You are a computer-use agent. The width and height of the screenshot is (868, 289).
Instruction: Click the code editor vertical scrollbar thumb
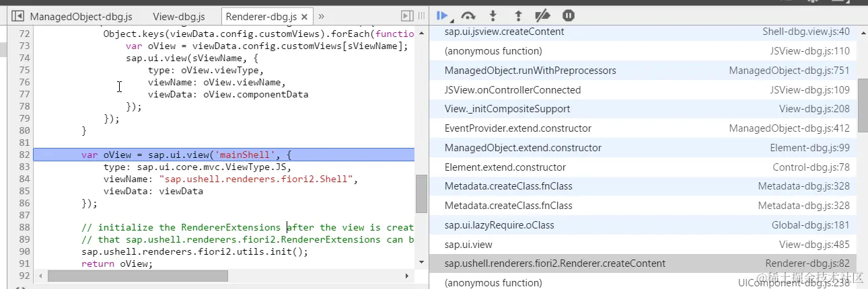[421, 194]
